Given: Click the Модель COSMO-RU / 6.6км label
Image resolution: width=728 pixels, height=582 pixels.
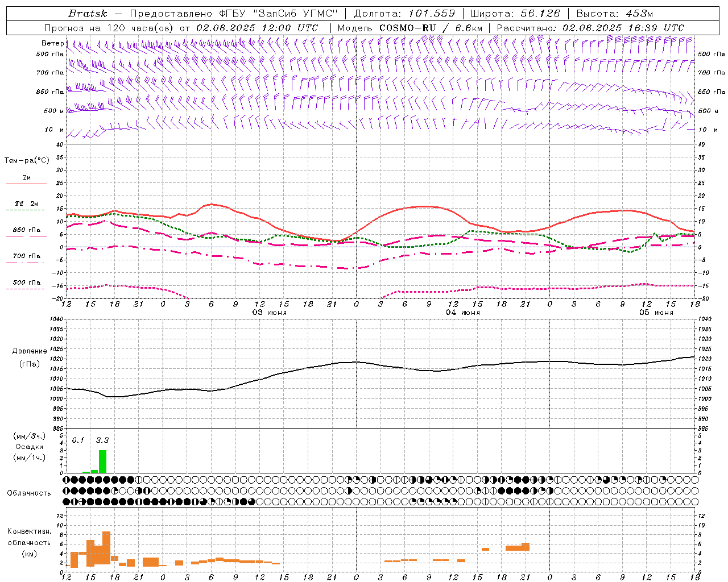Looking at the screenshot, I should tap(409, 28).
